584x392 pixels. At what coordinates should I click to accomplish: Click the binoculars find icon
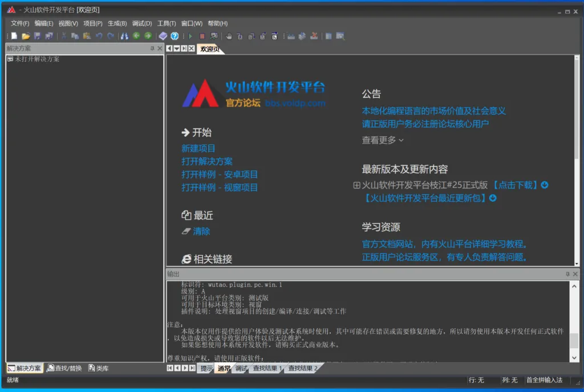coord(124,36)
